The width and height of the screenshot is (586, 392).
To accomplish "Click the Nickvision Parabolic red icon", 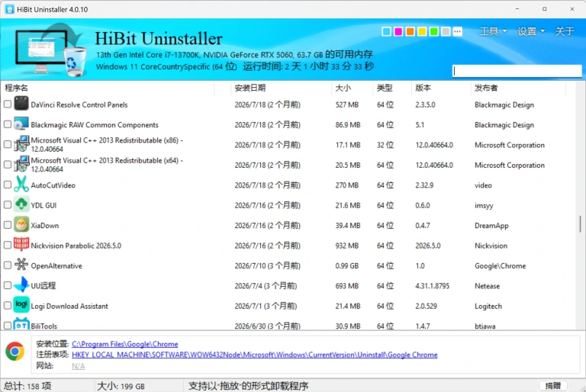I will (21, 244).
